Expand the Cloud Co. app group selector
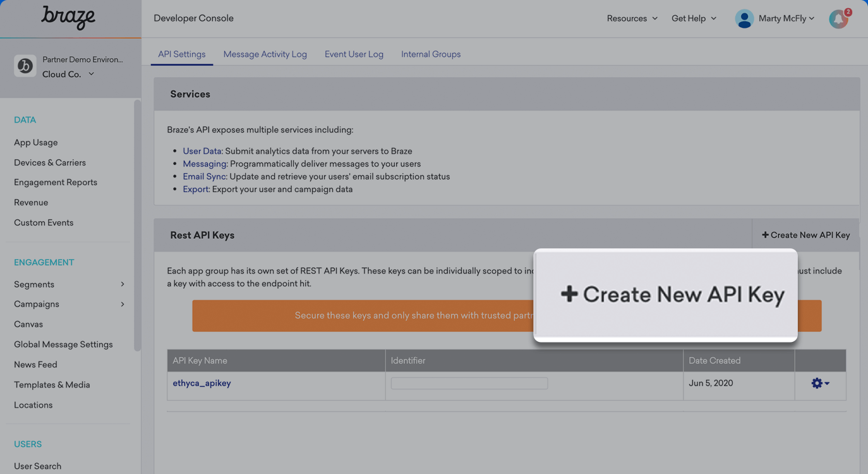The width and height of the screenshot is (868, 474). click(x=68, y=74)
